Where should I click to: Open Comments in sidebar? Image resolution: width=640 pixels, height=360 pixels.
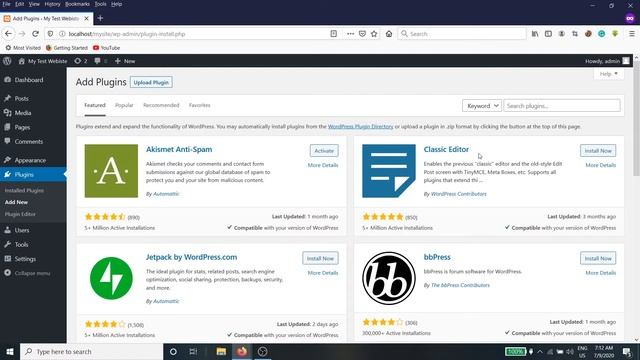[28, 142]
